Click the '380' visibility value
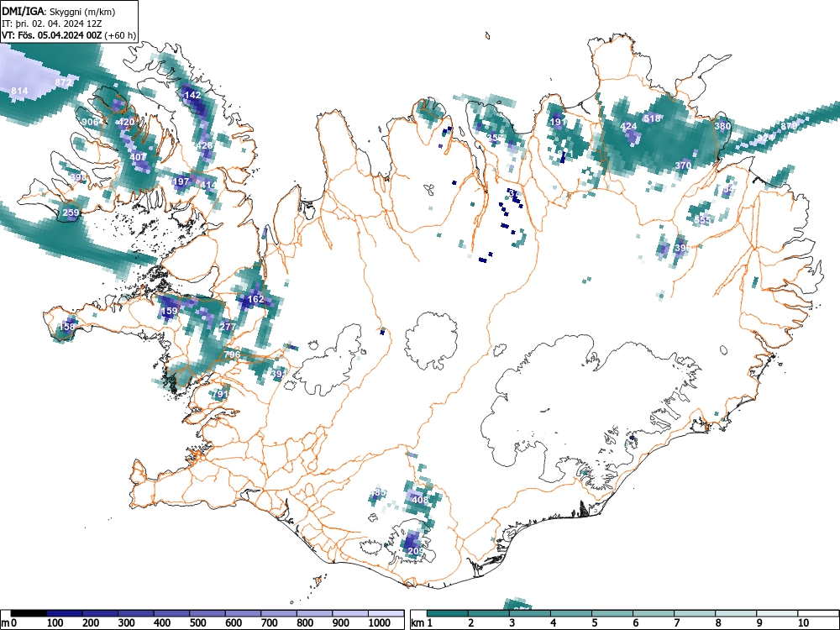Screen dimensions: 840x630 tap(722, 127)
